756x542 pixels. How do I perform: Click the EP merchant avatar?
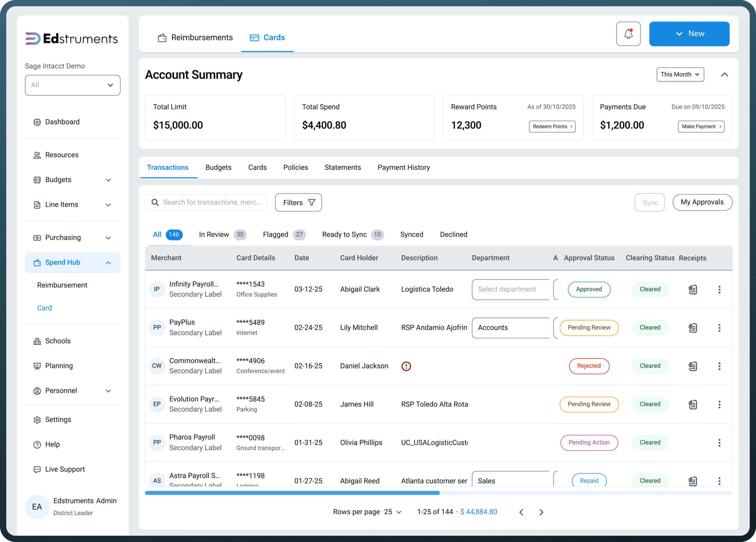(157, 404)
